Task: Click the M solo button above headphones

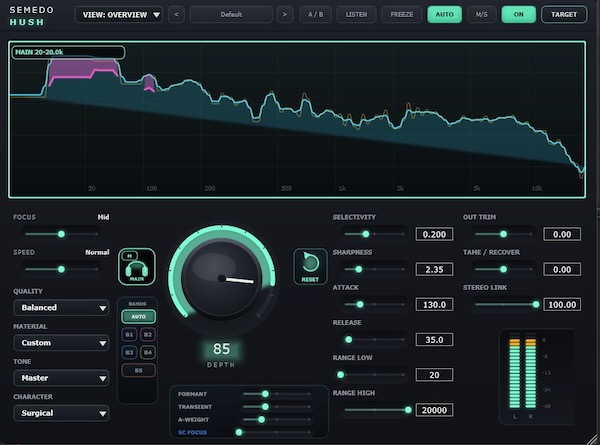Action: click(x=130, y=256)
